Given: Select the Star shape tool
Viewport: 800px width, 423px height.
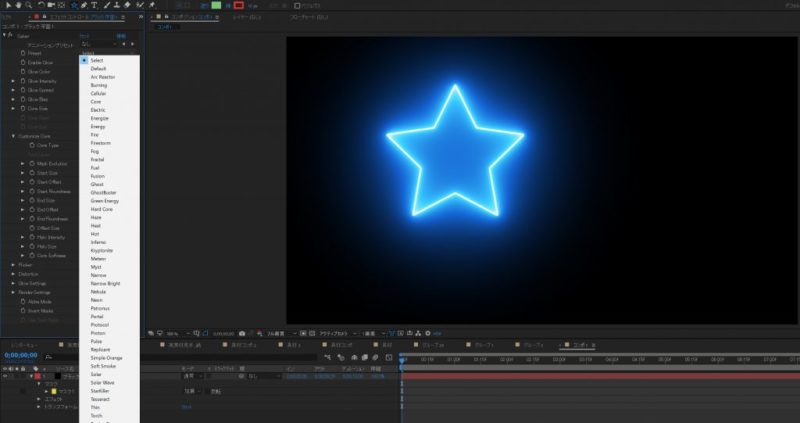Looking at the screenshot, I should point(74,4).
